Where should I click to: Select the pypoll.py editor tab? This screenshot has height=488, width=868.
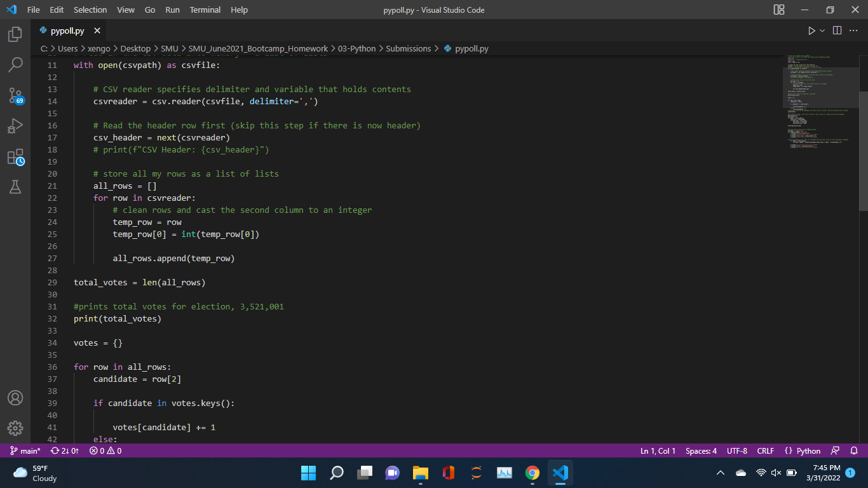[x=68, y=30]
